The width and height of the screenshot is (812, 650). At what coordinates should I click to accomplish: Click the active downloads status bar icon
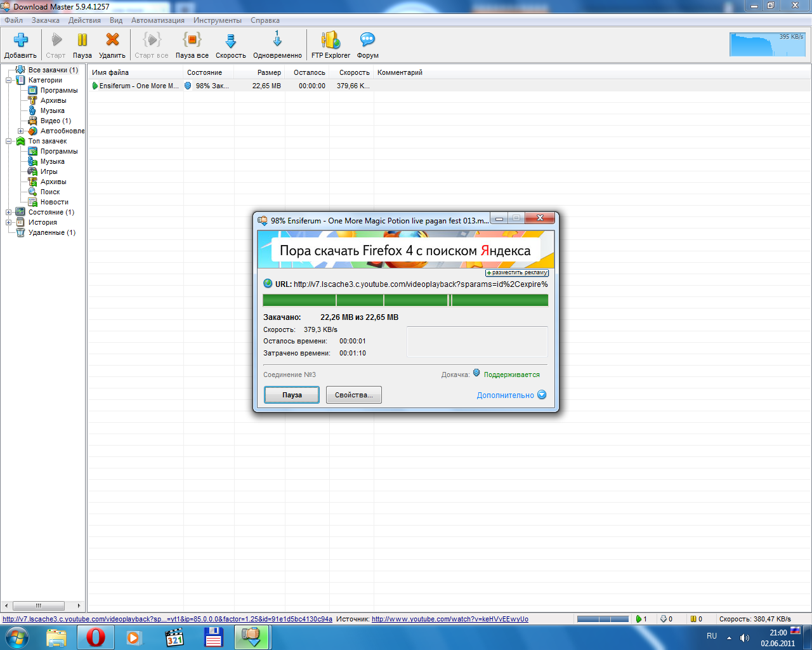(639, 619)
